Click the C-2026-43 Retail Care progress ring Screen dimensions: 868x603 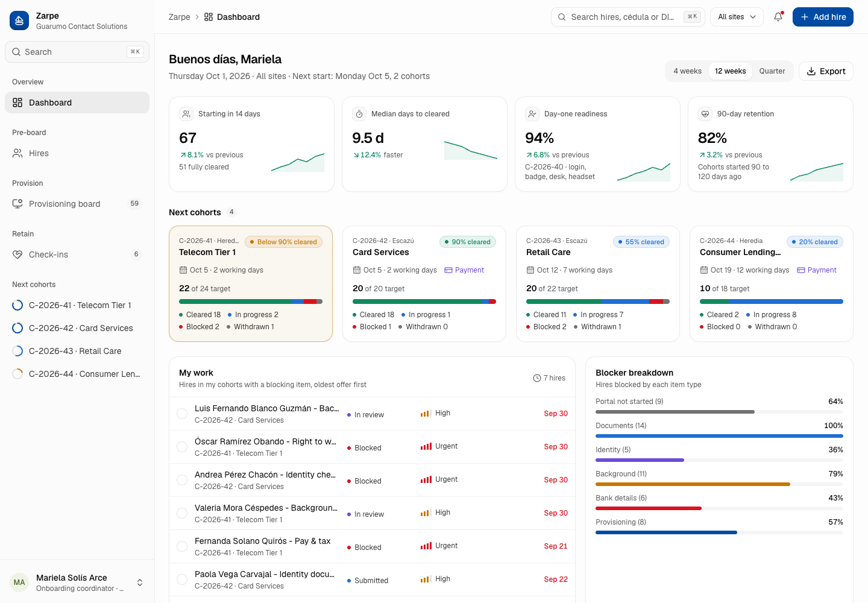[x=17, y=351]
